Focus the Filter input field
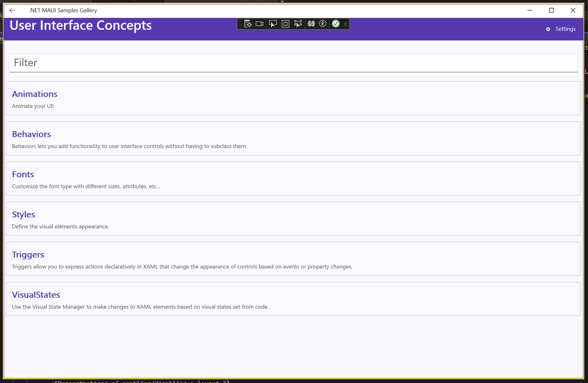The width and height of the screenshot is (588, 383). 293,63
